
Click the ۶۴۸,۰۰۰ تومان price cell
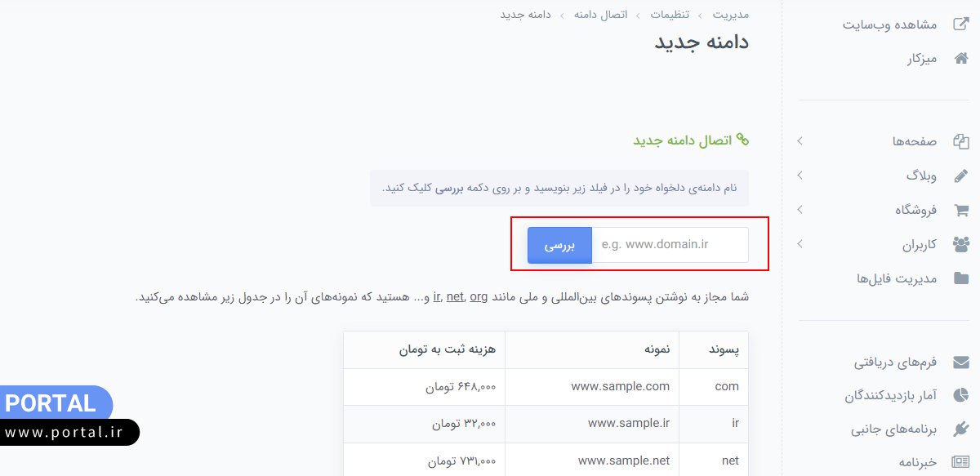(425, 387)
